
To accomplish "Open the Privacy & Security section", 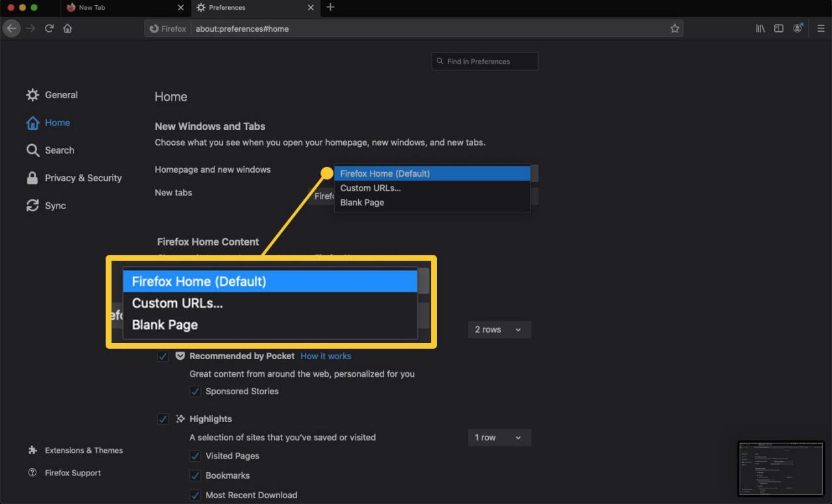I will coord(73,178).
